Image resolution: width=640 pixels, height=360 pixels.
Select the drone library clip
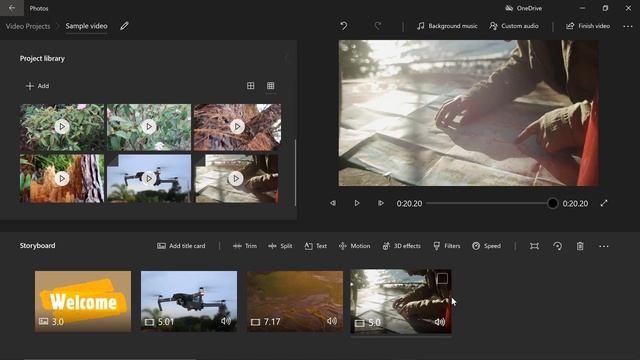pos(149,178)
